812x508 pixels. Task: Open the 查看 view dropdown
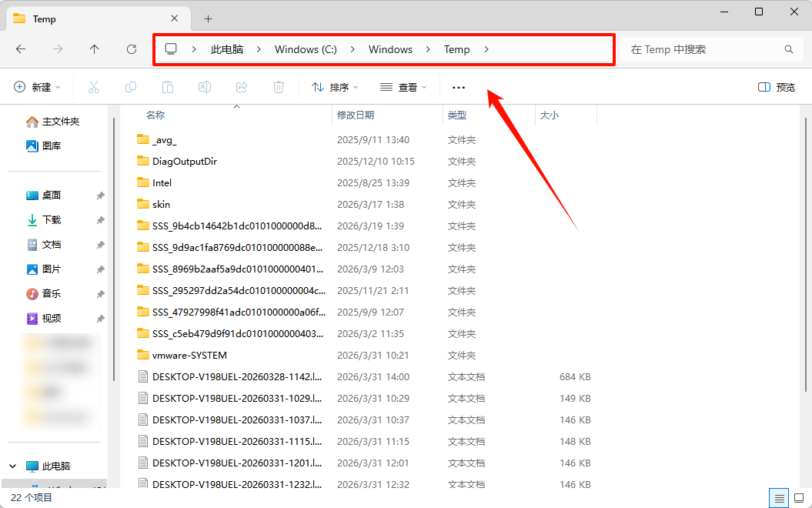pyautogui.click(x=403, y=86)
